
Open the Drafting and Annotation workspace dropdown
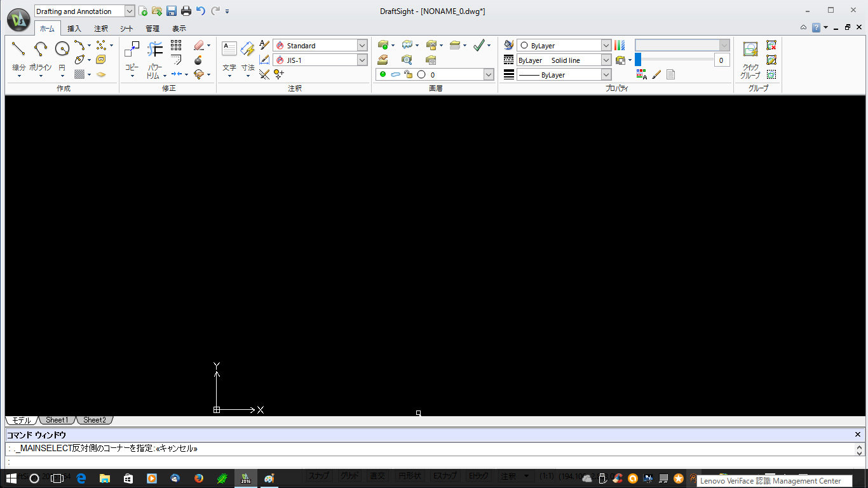tap(130, 11)
